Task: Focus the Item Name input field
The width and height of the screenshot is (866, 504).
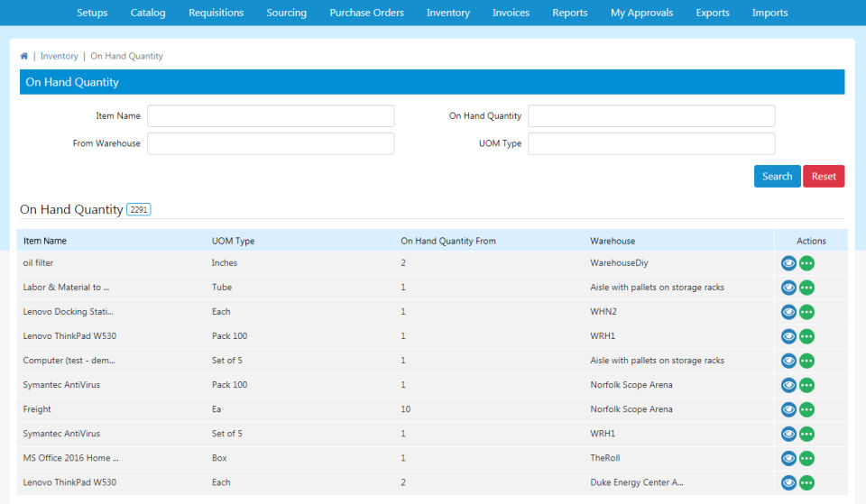Action: [x=271, y=116]
